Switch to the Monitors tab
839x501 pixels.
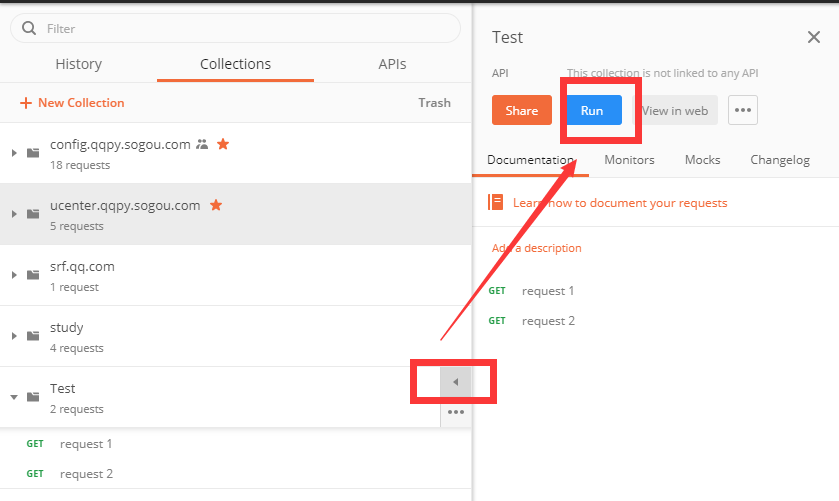[x=629, y=160]
